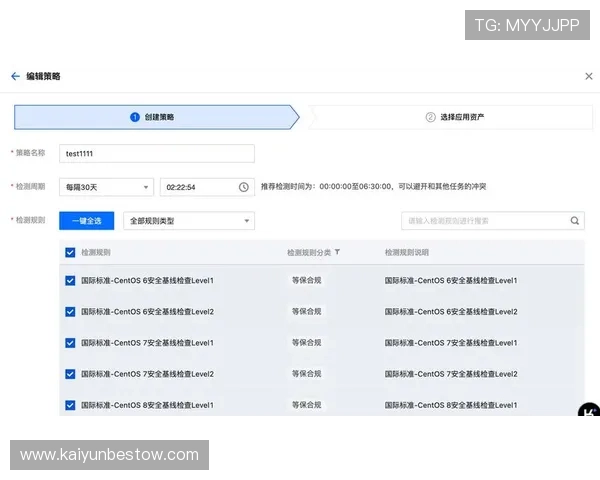Click rule name 国际标准-CentOS 6安全基线检查Level1

tap(147, 281)
